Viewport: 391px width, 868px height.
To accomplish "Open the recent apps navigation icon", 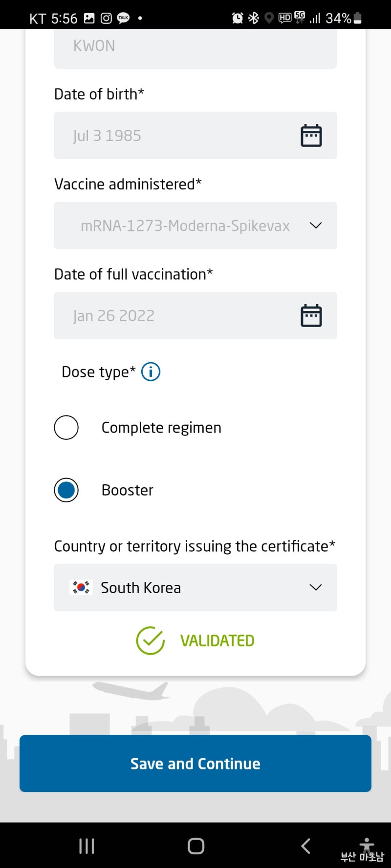I will click(x=86, y=846).
